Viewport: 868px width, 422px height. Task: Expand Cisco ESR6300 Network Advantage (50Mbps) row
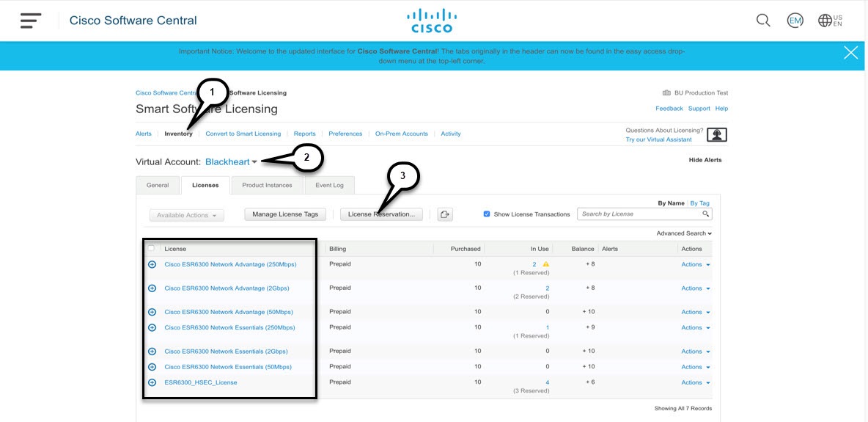(x=152, y=312)
